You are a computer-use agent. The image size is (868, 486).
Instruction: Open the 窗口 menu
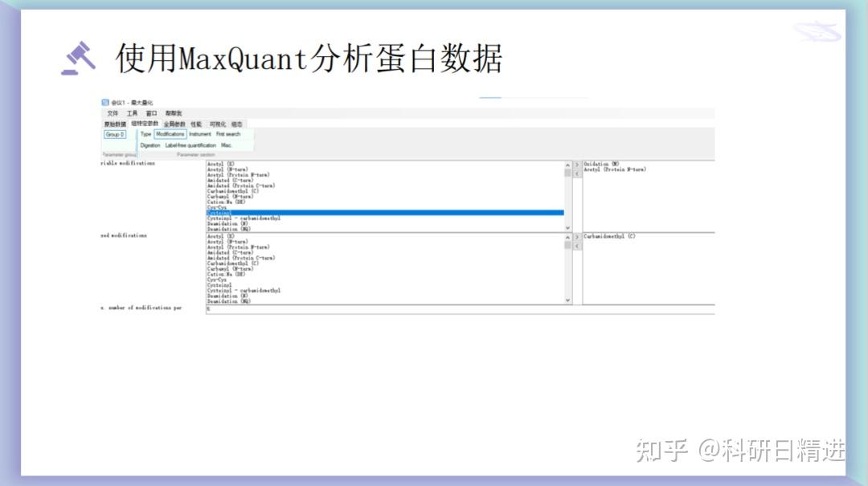point(151,113)
